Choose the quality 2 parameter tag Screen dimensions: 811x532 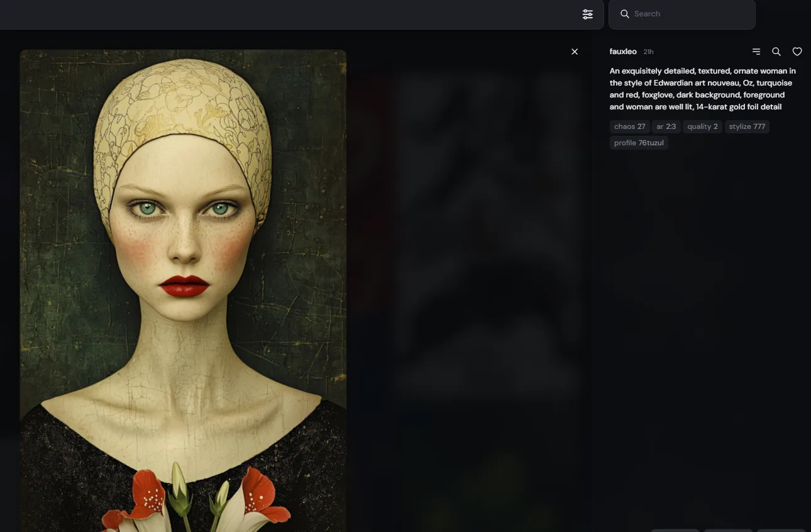click(x=702, y=126)
